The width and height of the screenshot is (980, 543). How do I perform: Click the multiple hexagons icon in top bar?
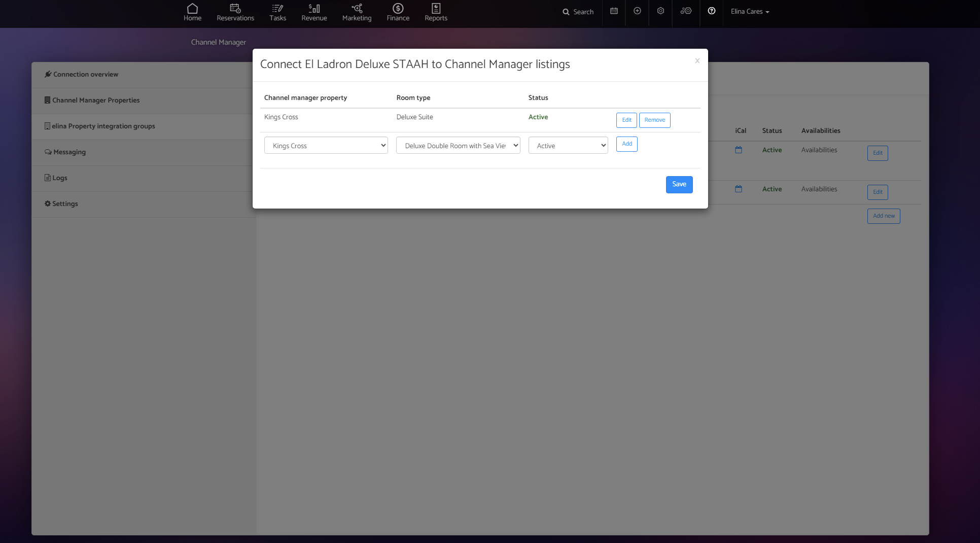click(x=686, y=11)
